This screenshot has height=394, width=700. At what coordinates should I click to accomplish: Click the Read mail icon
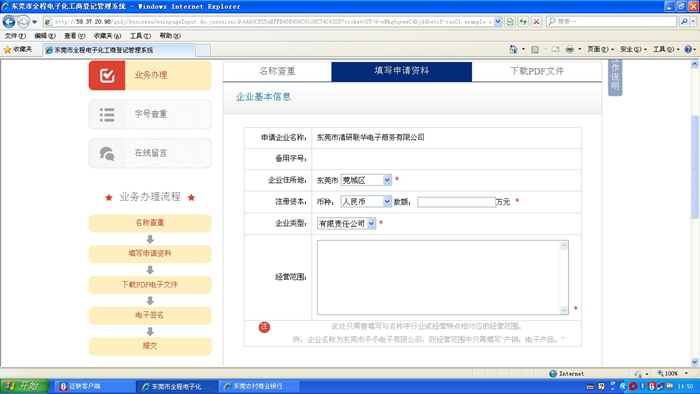(x=555, y=49)
